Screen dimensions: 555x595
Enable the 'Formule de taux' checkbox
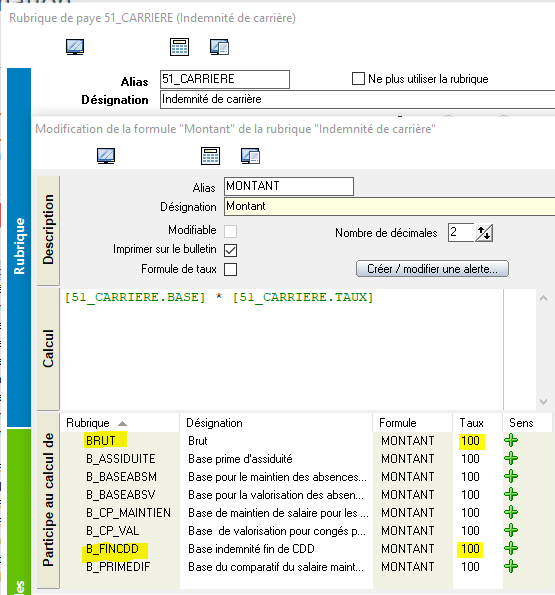[x=231, y=270]
